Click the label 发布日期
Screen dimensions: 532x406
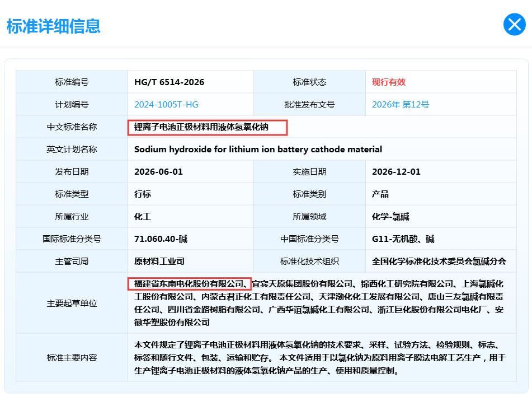(72, 172)
